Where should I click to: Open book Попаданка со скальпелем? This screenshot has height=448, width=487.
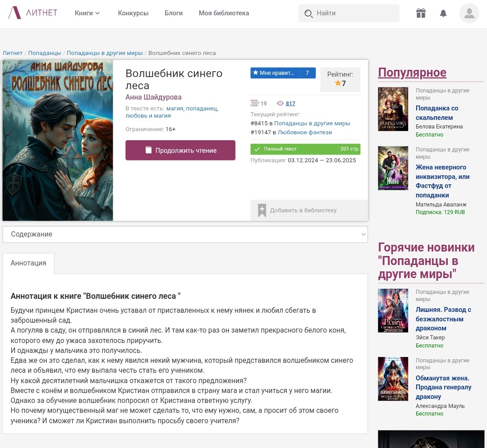(x=437, y=113)
